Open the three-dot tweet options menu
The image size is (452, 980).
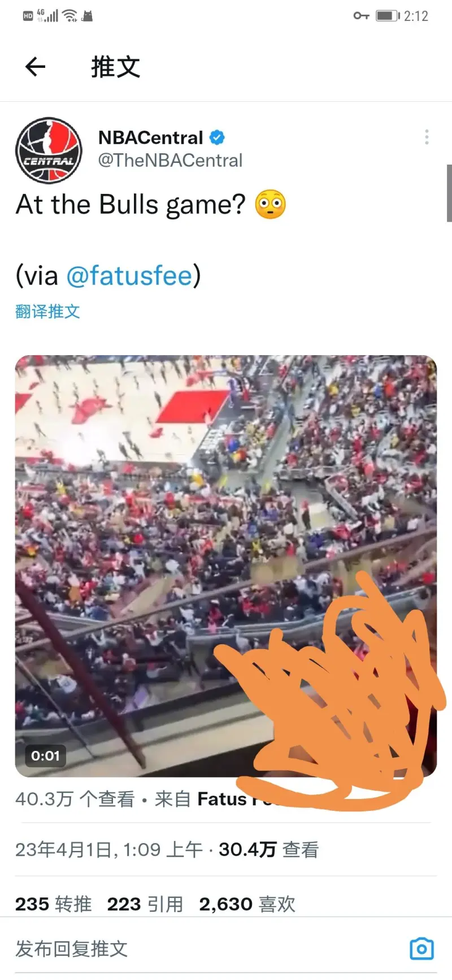pyautogui.click(x=427, y=137)
